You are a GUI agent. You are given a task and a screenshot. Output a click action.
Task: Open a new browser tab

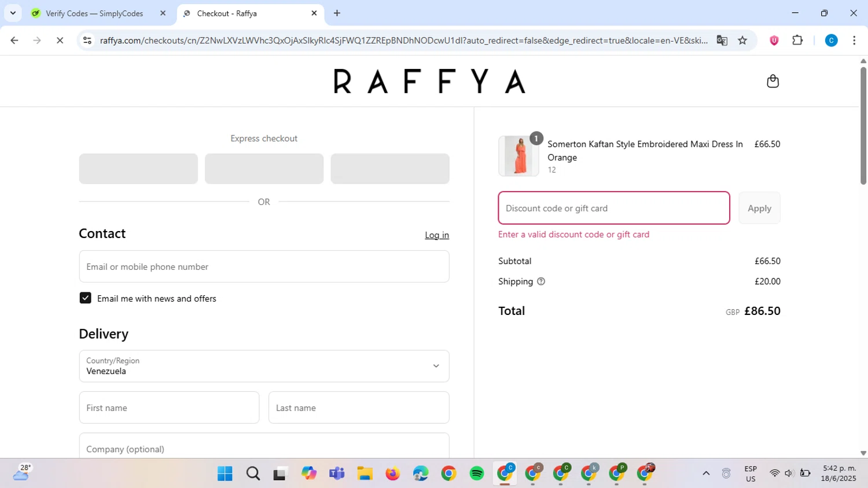click(x=337, y=13)
